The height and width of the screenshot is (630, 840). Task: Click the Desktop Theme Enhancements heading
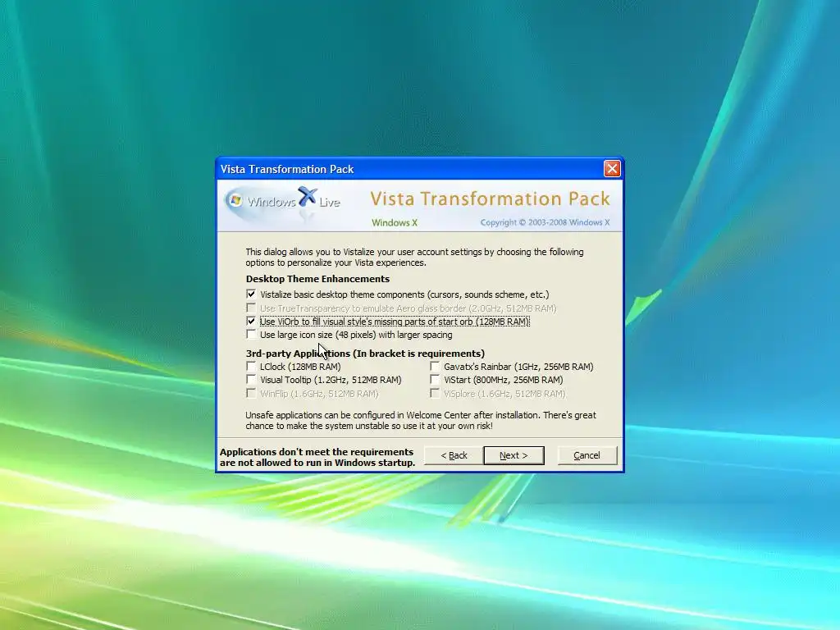point(317,279)
